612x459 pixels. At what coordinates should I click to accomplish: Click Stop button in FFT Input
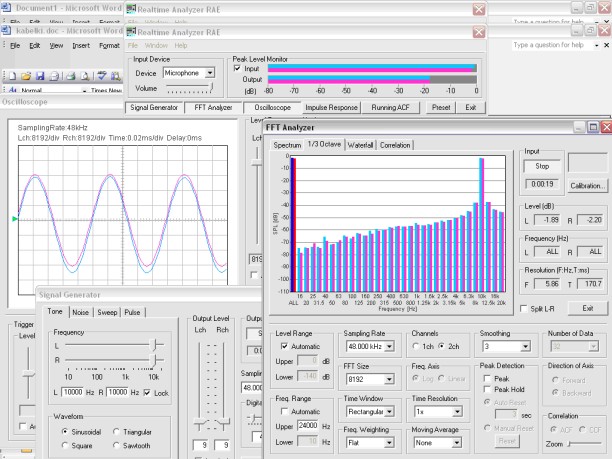tap(542, 166)
